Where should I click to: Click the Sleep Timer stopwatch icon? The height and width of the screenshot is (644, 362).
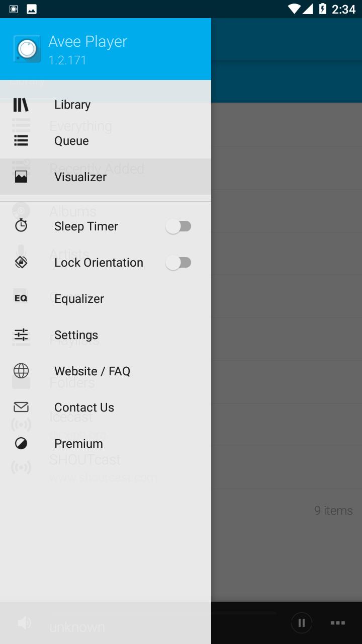point(21,226)
